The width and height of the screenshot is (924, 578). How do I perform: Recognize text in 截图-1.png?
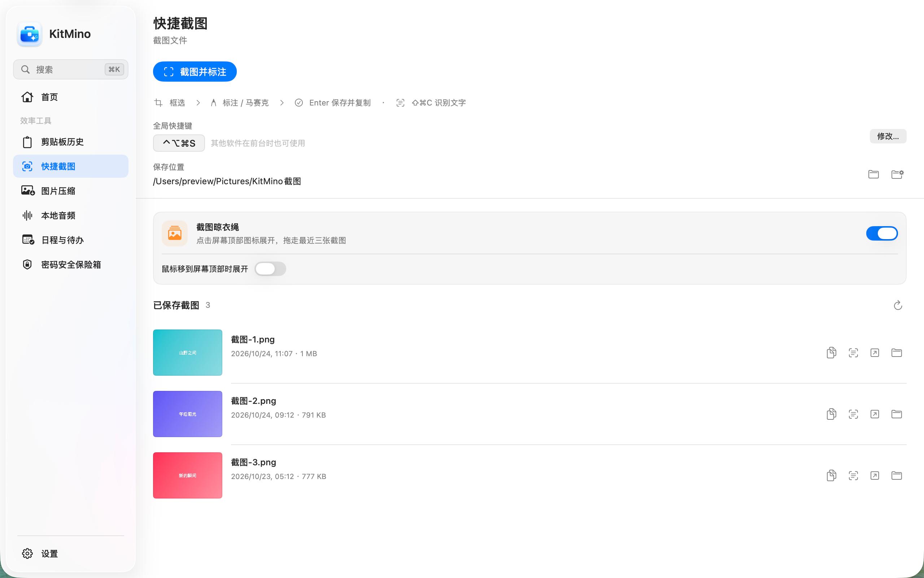coord(853,353)
